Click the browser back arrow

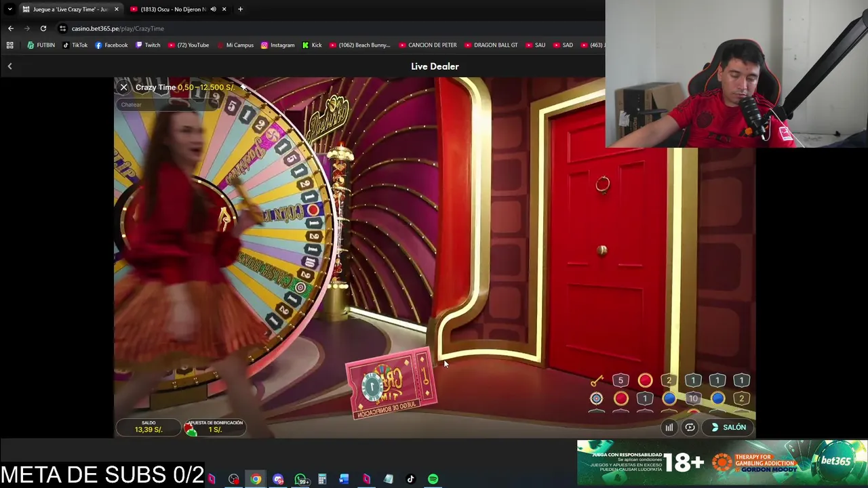(11, 28)
